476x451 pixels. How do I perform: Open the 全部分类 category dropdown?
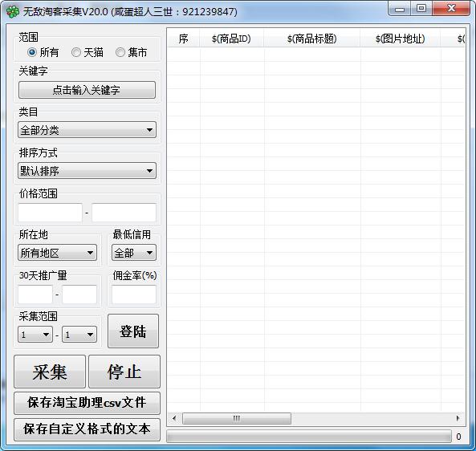tap(87, 130)
